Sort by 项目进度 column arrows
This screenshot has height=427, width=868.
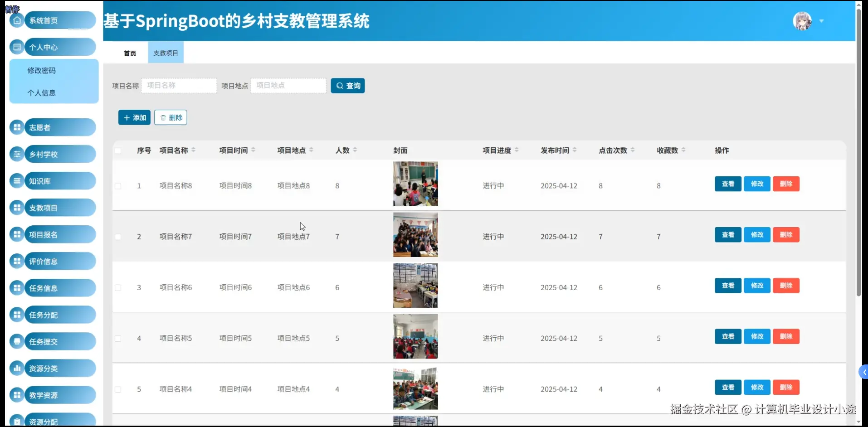pos(517,150)
